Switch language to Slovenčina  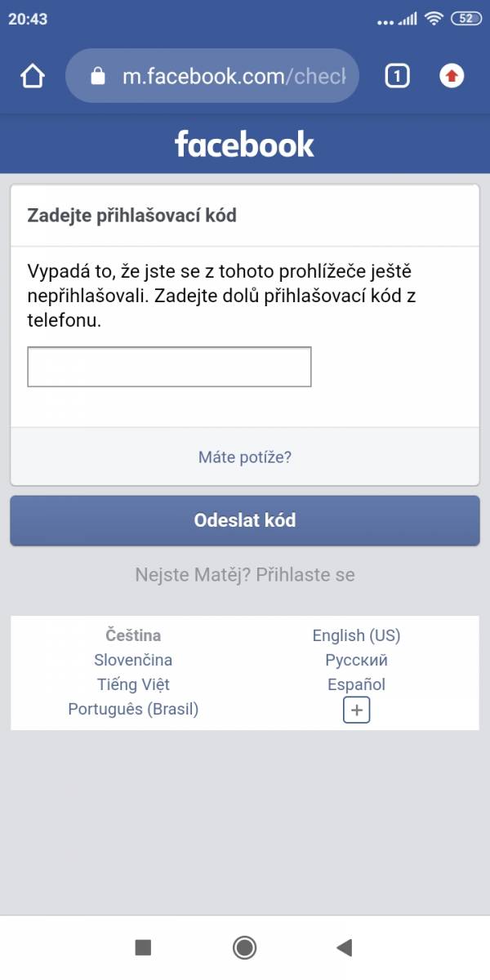(x=133, y=660)
